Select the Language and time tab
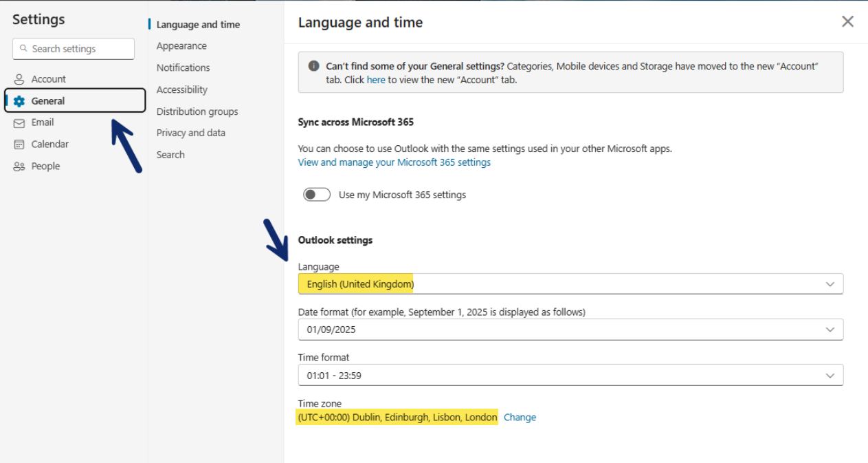Image resolution: width=868 pixels, height=463 pixels. pos(198,25)
